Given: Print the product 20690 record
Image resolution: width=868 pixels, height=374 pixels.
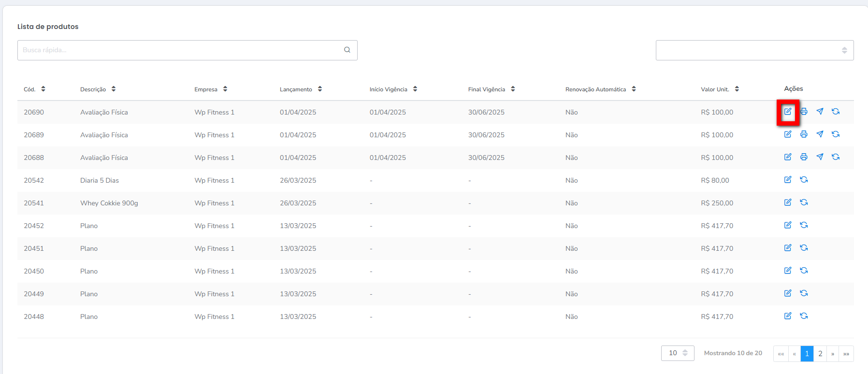Looking at the screenshot, I should click(804, 112).
